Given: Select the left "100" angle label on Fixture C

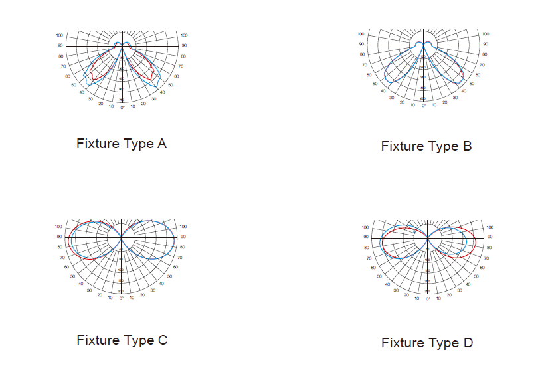Looking at the screenshot, I should [x=59, y=227].
